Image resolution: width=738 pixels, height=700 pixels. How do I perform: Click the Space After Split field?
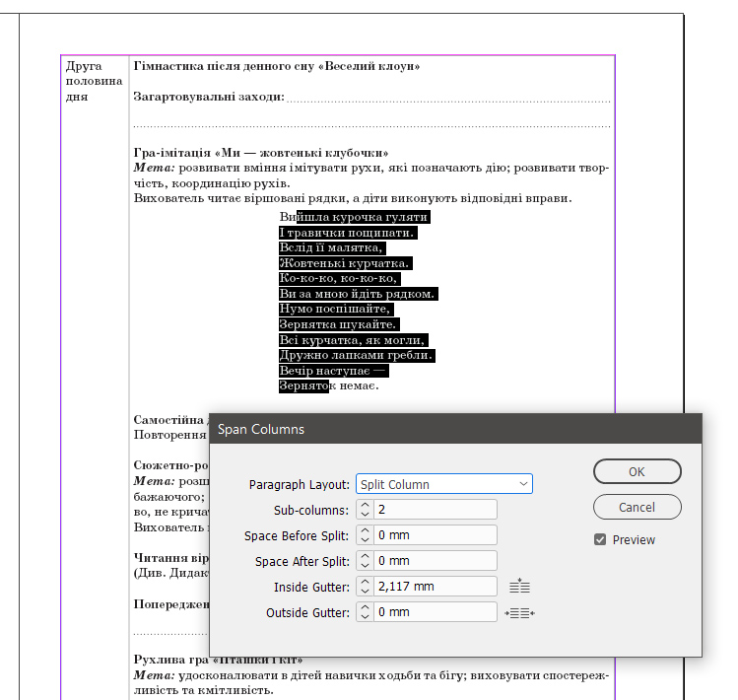[435, 561]
